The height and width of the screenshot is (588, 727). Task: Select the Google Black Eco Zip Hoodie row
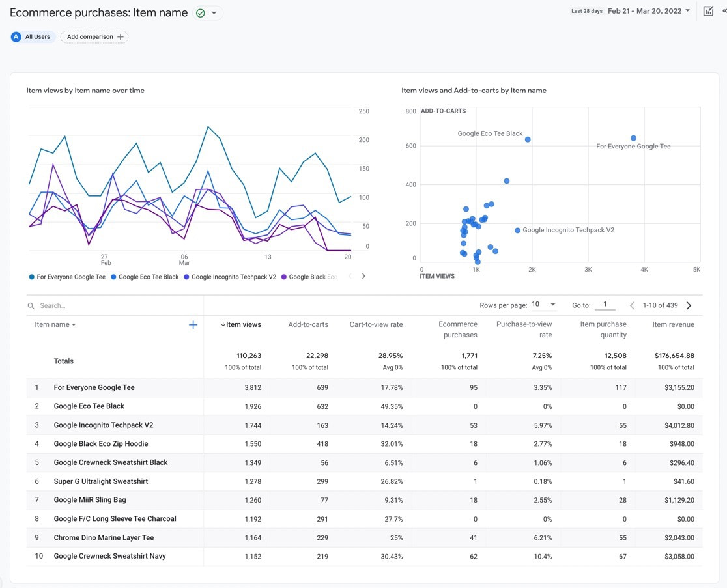pos(101,443)
